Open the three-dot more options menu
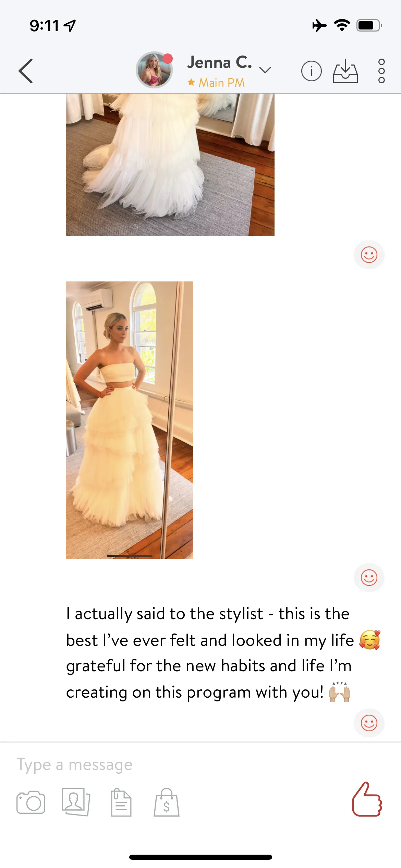This screenshot has height=868, width=401. 381,71
